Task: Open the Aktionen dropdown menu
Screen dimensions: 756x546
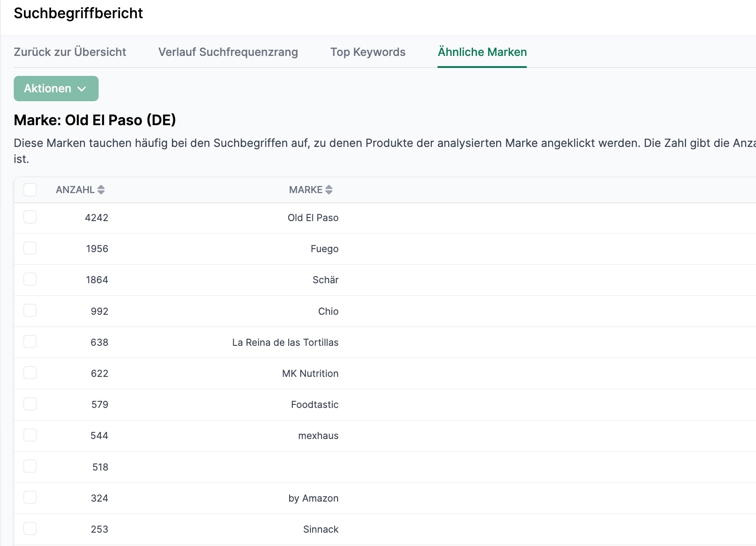Action: 56,89
